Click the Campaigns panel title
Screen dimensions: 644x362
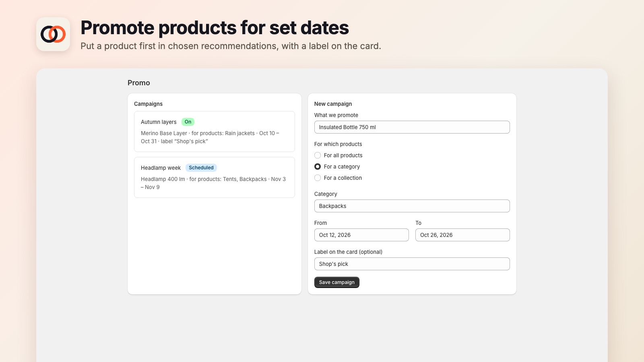[148, 104]
